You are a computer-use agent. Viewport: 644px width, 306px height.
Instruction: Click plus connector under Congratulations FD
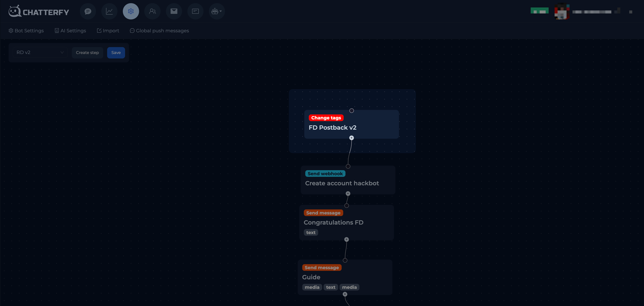tap(346, 240)
